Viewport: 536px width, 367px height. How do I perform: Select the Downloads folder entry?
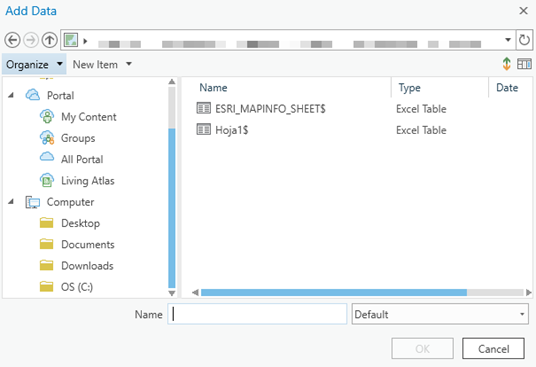click(x=87, y=266)
